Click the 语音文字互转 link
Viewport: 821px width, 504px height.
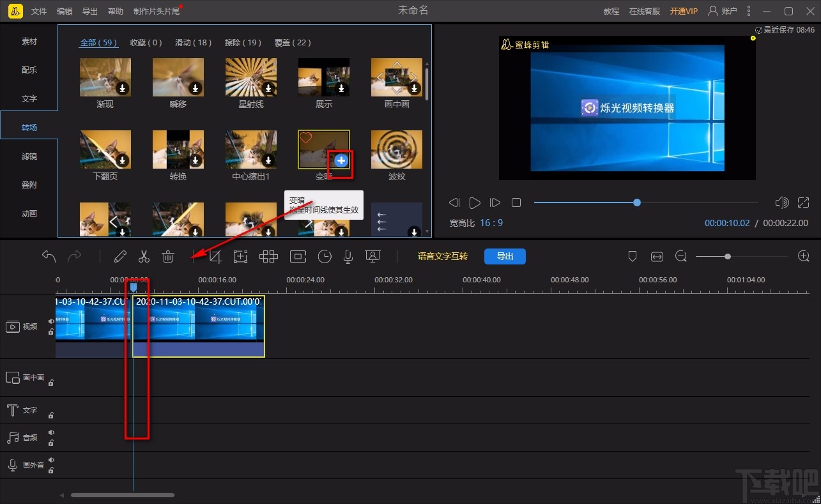(443, 256)
